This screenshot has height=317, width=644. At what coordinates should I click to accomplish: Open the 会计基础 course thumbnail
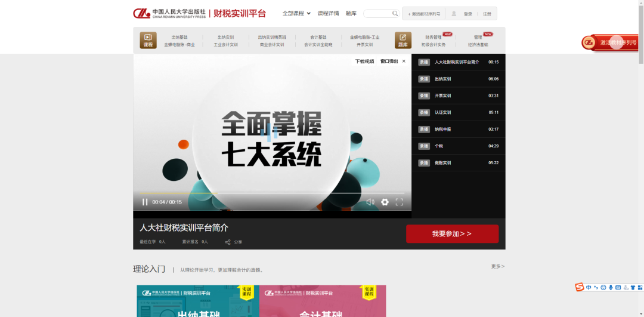[x=323, y=301]
